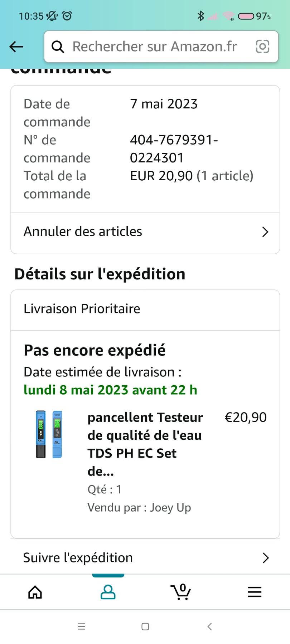
Task: Open the water tester product thumbnail
Action: [49, 434]
